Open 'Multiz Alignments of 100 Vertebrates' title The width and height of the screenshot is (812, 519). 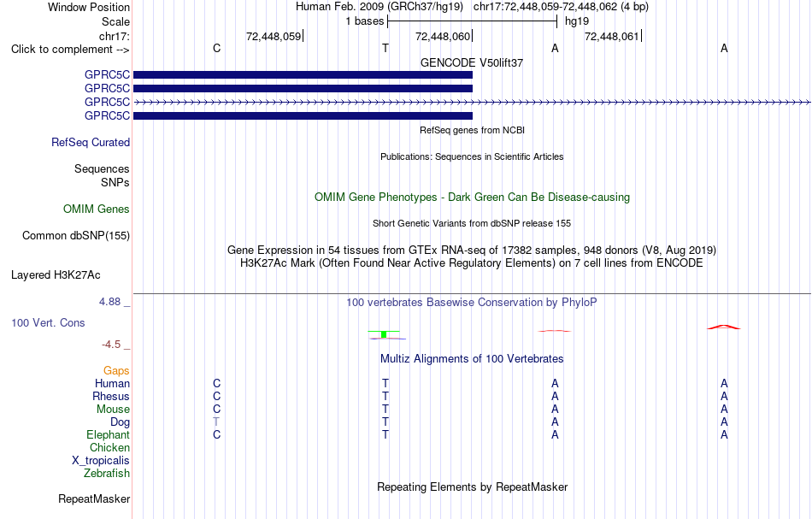tap(472, 359)
